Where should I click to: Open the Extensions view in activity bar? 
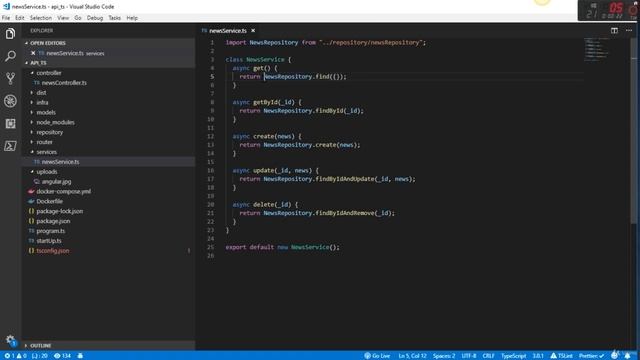[x=10, y=123]
